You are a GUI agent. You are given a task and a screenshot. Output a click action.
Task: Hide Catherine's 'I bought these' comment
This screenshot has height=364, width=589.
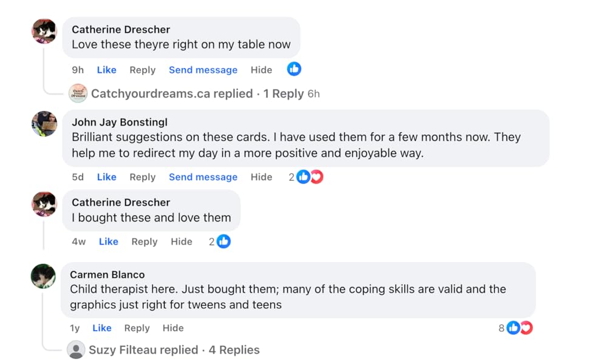coord(182,241)
